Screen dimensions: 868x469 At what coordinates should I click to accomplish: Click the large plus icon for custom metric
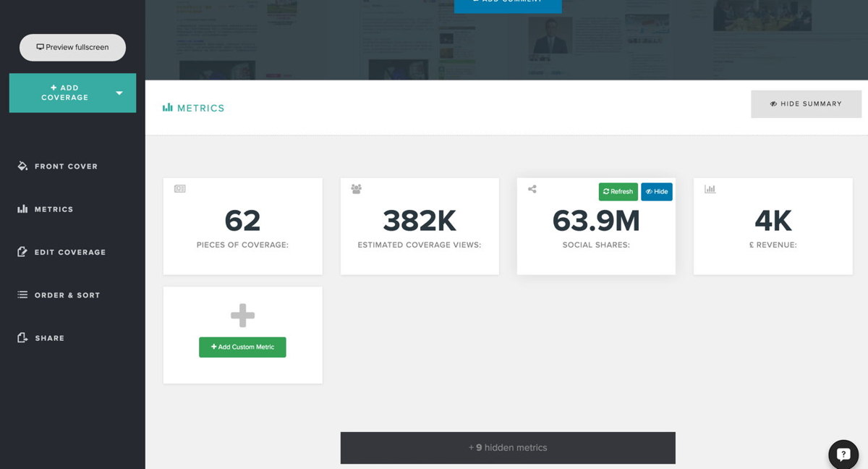pyautogui.click(x=242, y=316)
